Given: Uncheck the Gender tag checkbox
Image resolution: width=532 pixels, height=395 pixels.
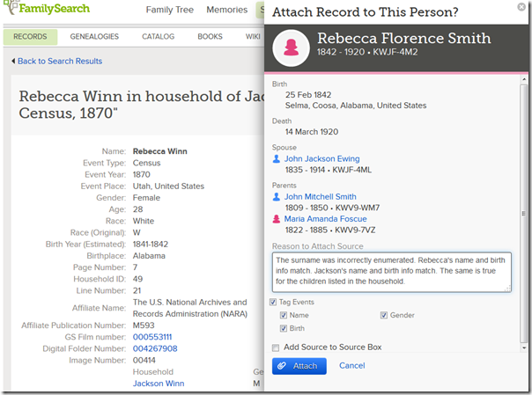Looking at the screenshot, I should coord(384,316).
